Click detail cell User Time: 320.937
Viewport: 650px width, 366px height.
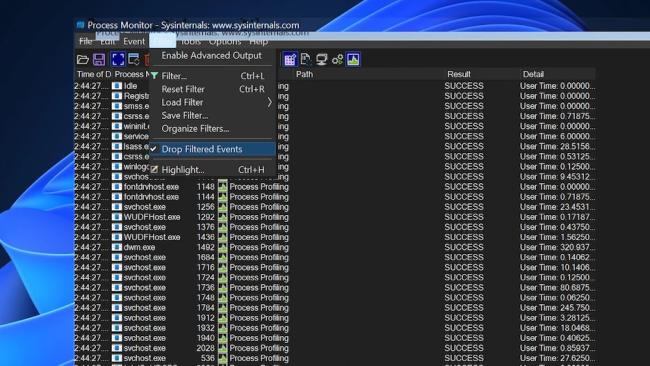(557, 247)
